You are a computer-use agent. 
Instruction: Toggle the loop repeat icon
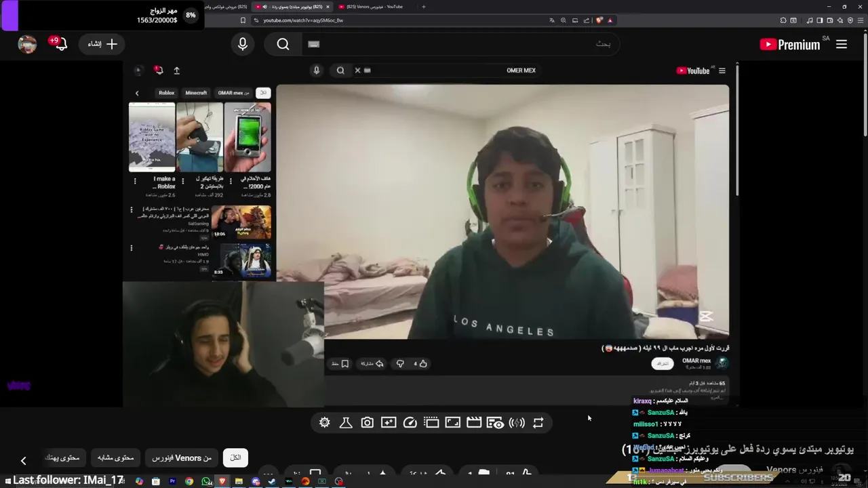tap(538, 422)
